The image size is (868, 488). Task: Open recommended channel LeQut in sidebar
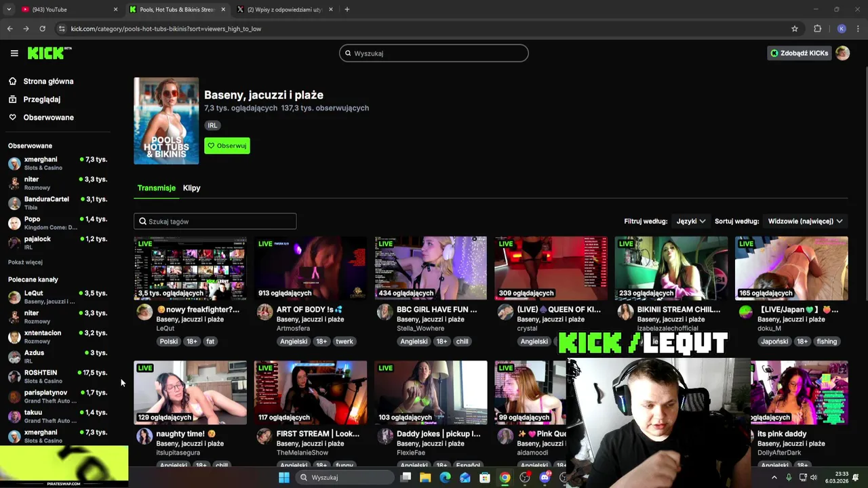[x=58, y=297]
